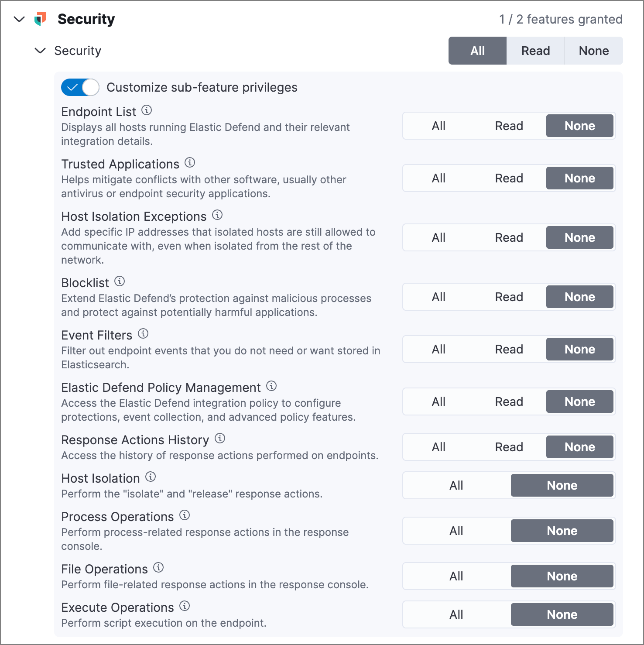The height and width of the screenshot is (645, 644).
Task: Click the 1 / 2 features granted text
Action: pyautogui.click(x=560, y=19)
